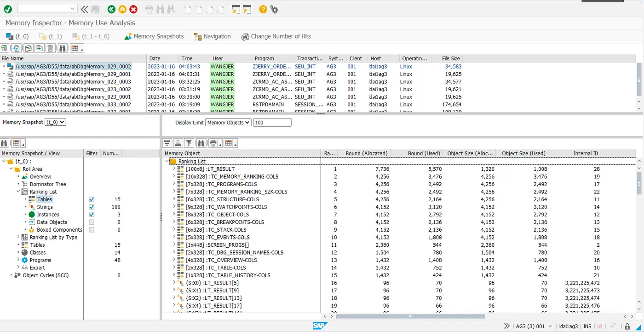Click the binoculars Find icon above file list
Screen dimensions: 644x332
[x=63, y=48]
